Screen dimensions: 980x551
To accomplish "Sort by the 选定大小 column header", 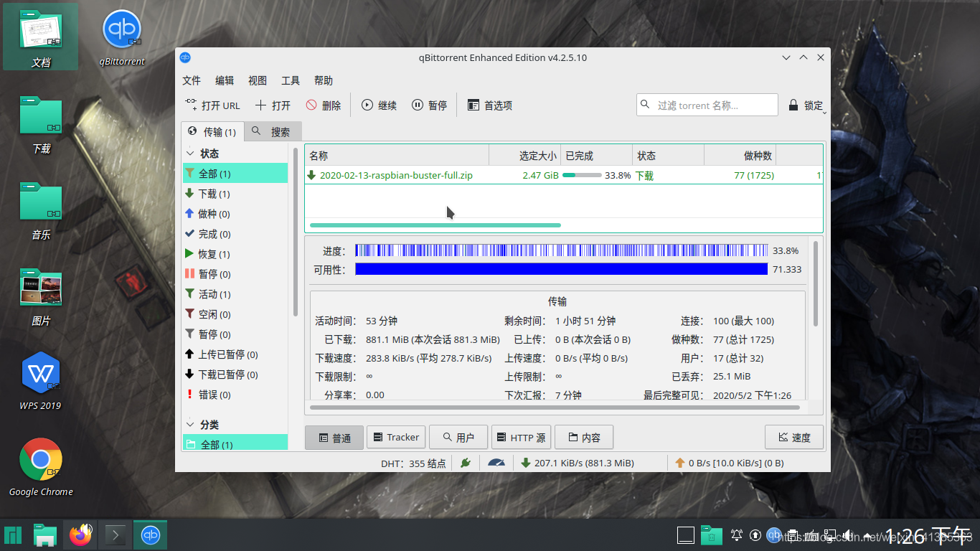I will pyautogui.click(x=524, y=156).
